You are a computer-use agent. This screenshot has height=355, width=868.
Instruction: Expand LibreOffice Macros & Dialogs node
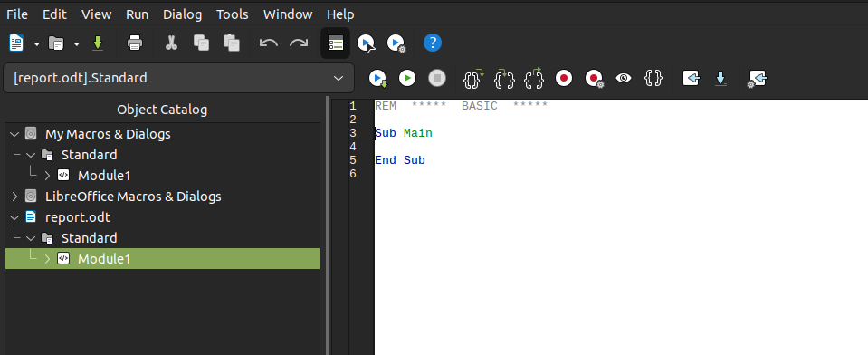click(x=14, y=197)
